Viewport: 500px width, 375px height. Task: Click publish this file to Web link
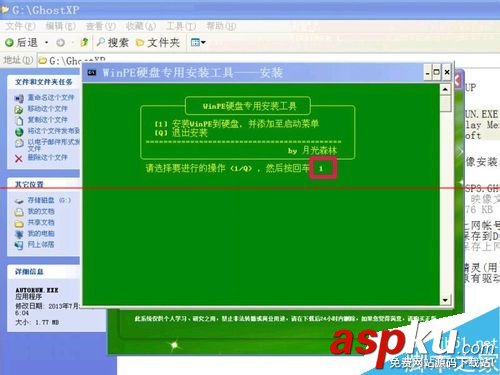[54, 131]
